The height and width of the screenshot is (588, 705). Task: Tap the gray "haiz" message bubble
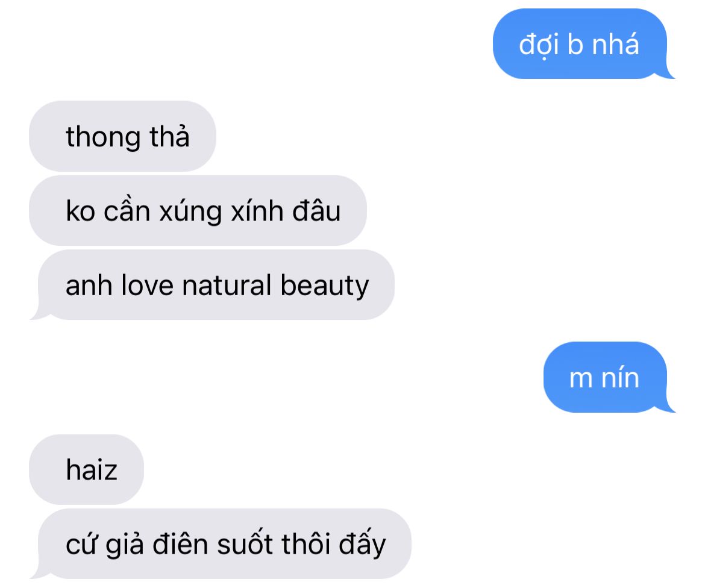[86, 469]
